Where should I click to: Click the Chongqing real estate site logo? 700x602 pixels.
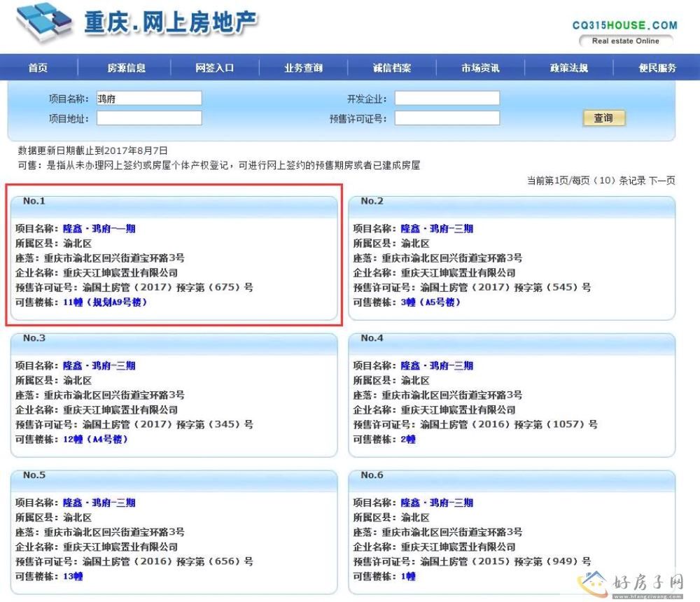point(136,22)
